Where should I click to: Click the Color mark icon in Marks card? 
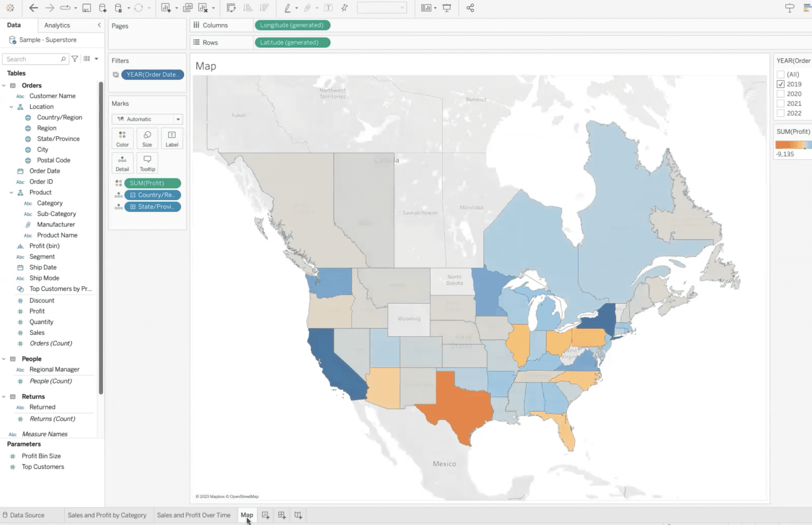pyautogui.click(x=122, y=138)
